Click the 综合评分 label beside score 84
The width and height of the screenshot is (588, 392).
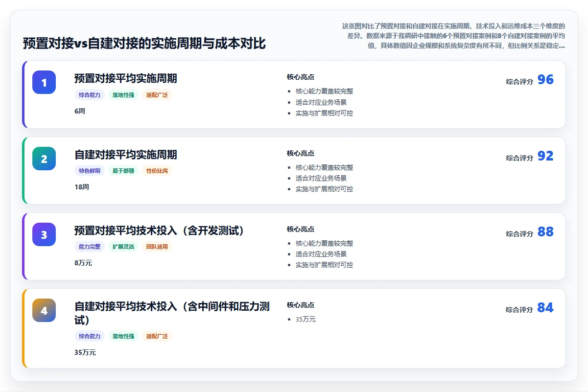(519, 310)
